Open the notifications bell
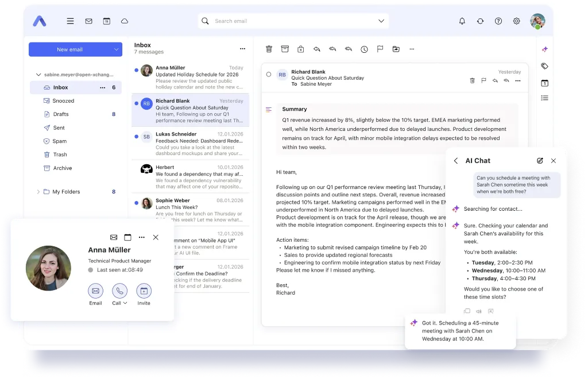 (x=462, y=21)
